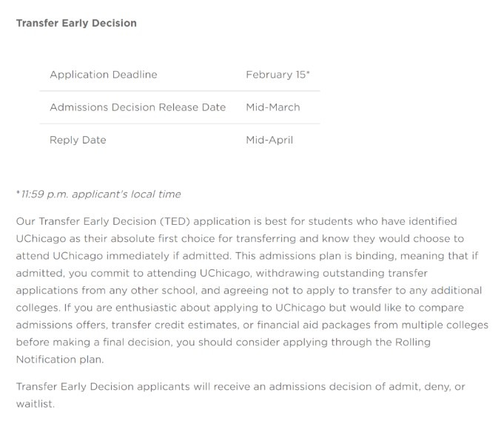The height and width of the screenshot is (429, 504).
Task: Click the asterisk after February 15
Action: coord(308,72)
